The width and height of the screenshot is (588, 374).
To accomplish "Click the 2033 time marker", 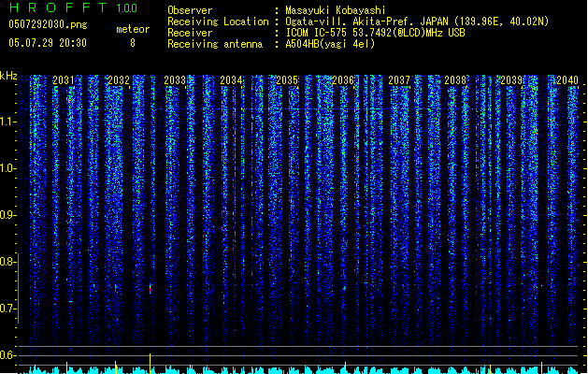I will pyautogui.click(x=175, y=80).
